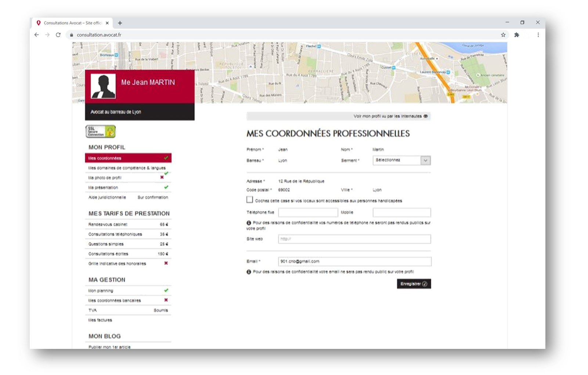Click the 69002 postal code value
Viewport: 588px width, 375px height.
(x=284, y=190)
